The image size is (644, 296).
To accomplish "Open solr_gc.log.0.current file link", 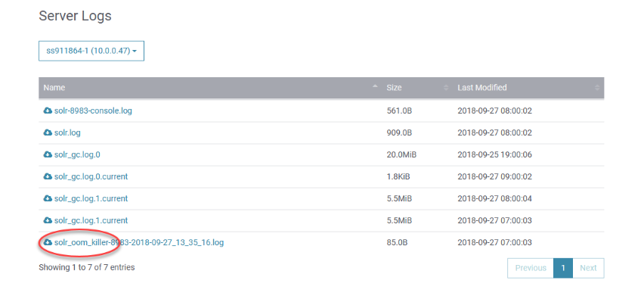I will [x=91, y=176].
